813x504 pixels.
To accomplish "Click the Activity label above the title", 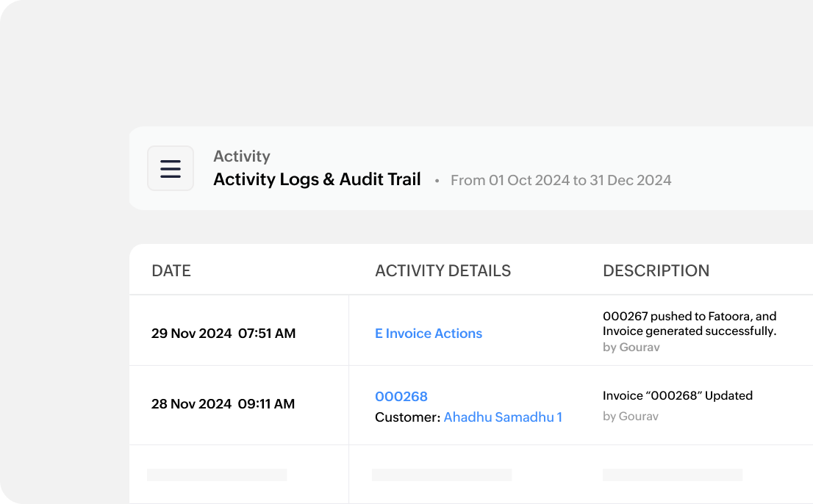I will (x=241, y=156).
